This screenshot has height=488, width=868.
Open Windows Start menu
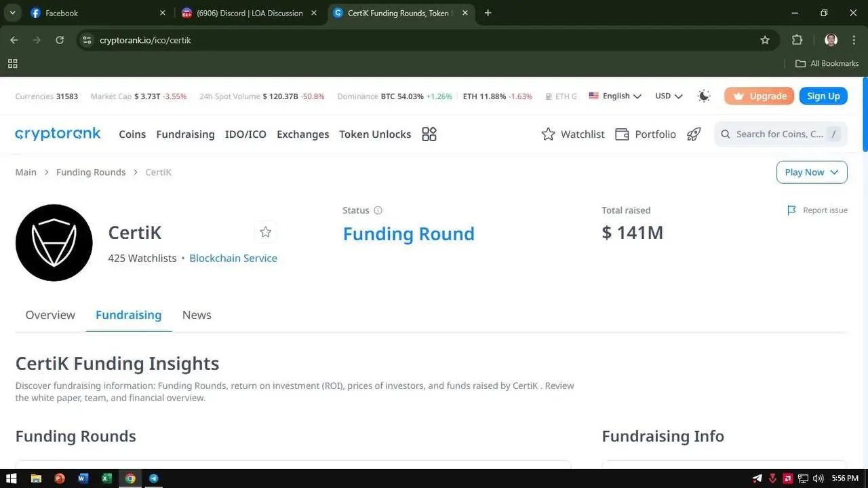(x=12, y=478)
